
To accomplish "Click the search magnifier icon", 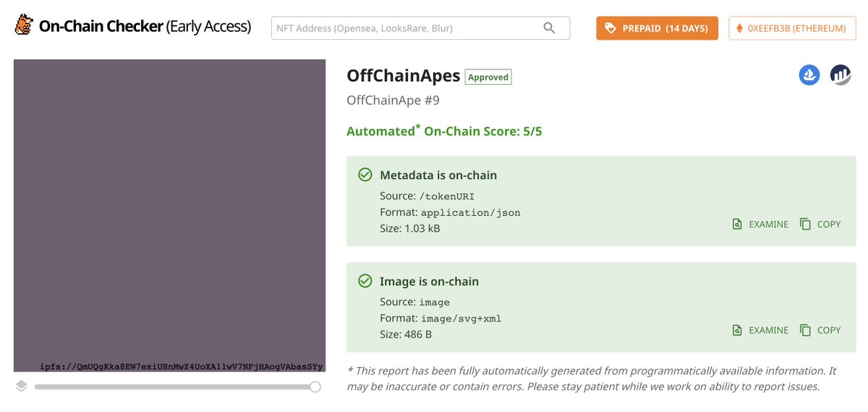I will 549,28.
